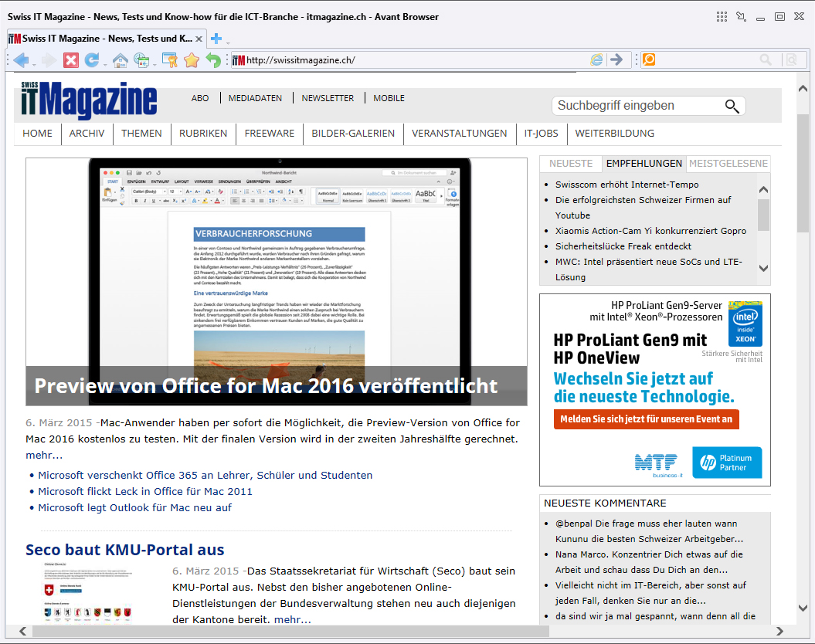Click the grey Forward arrow in the toolbar
815x644 pixels.
[49, 60]
